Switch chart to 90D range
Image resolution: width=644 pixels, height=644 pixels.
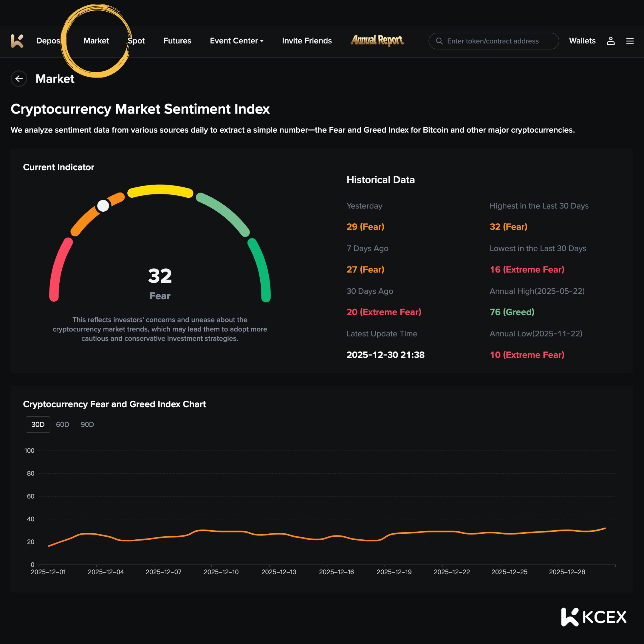coord(87,424)
